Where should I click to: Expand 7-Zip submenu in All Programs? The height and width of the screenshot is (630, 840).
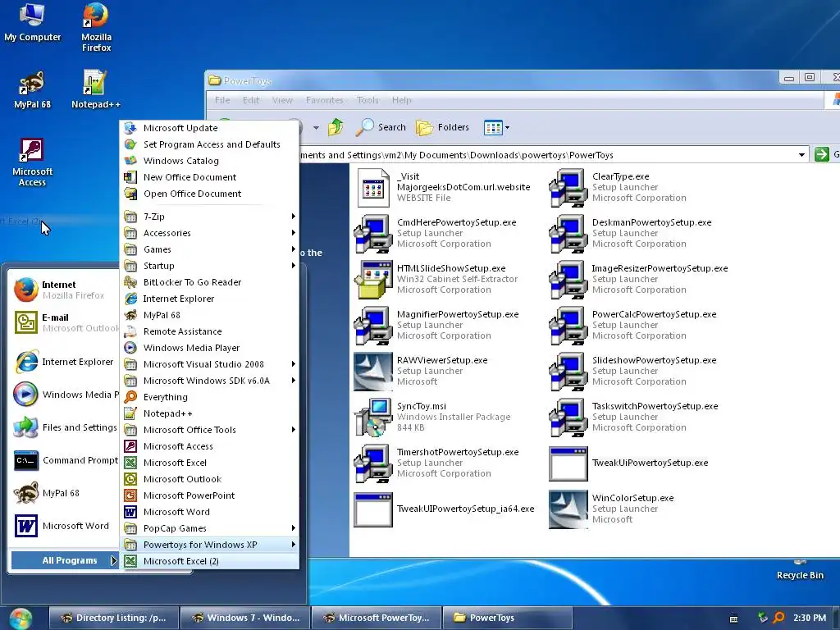coord(209,217)
